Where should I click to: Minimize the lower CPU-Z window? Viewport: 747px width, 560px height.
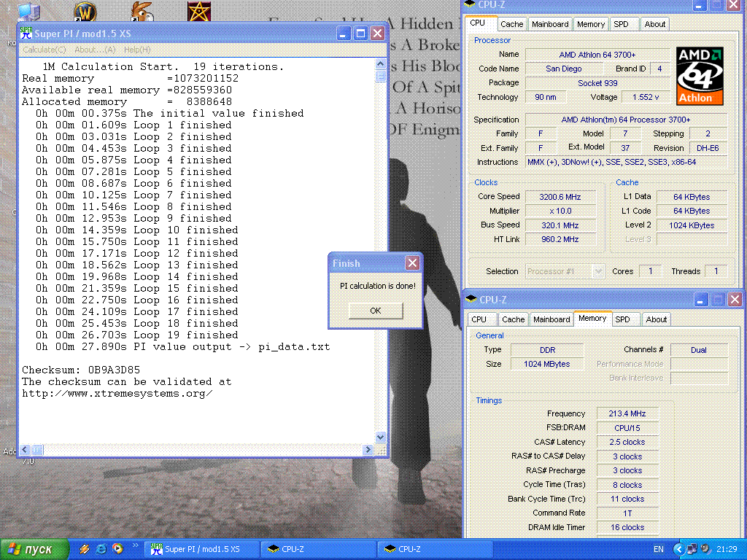point(700,300)
